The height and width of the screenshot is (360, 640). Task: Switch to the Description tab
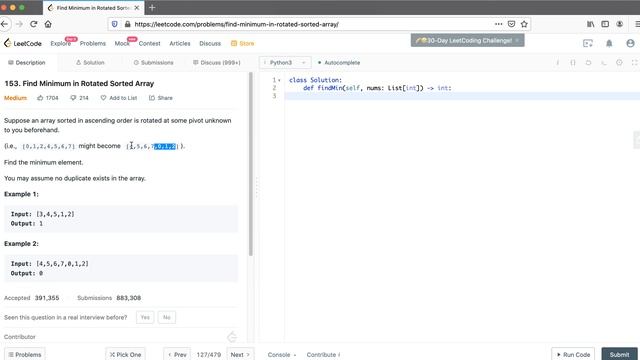pyautogui.click(x=27, y=62)
